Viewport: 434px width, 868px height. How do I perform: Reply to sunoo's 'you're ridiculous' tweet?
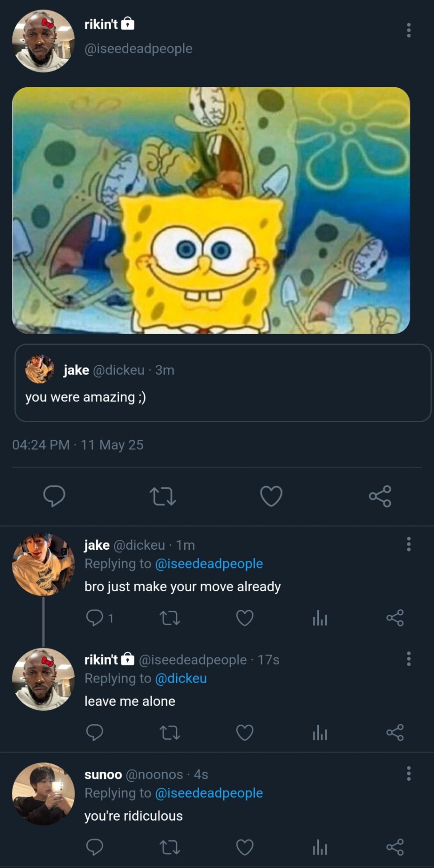coord(95,847)
